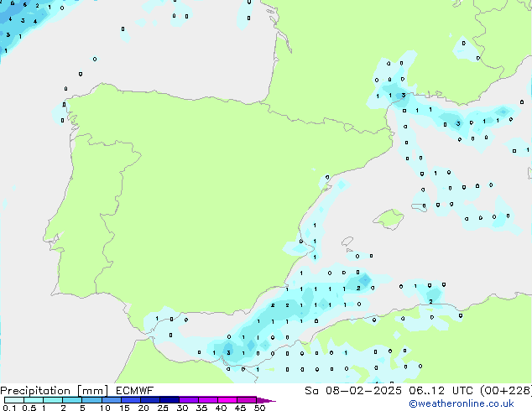The image size is (532, 411).
Task: Pick the 5–10 mm legend color swatch
Action: click(92, 400)
